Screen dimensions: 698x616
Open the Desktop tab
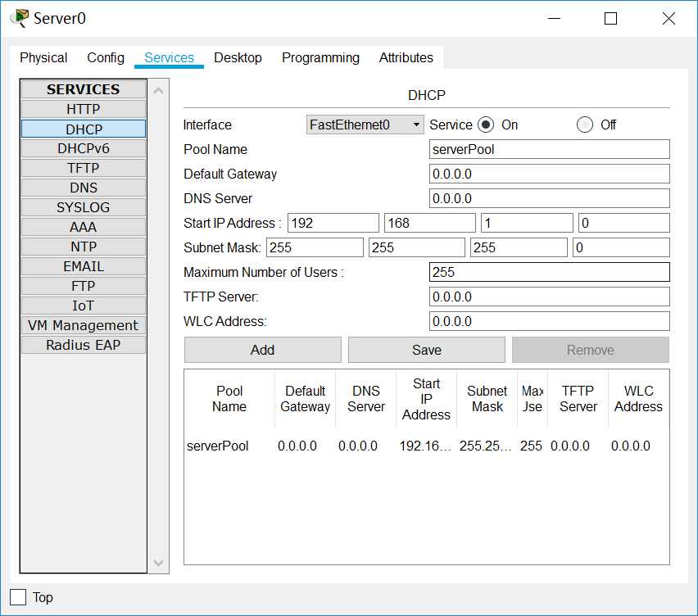tap(238, 57)
